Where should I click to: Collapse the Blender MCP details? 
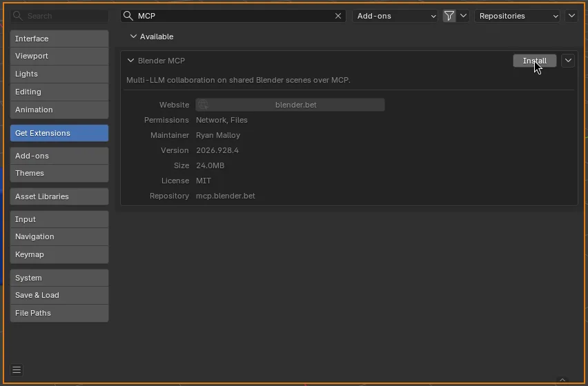130,60
